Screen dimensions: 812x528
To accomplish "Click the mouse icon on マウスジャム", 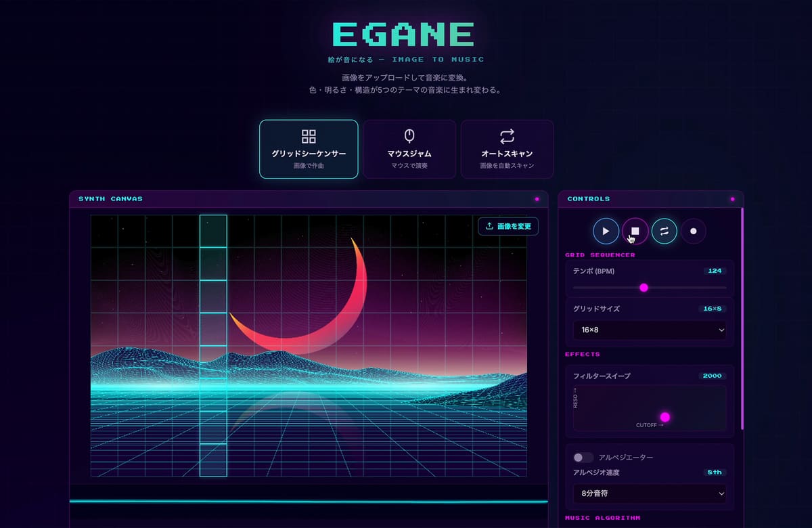I will coord(409,136).
